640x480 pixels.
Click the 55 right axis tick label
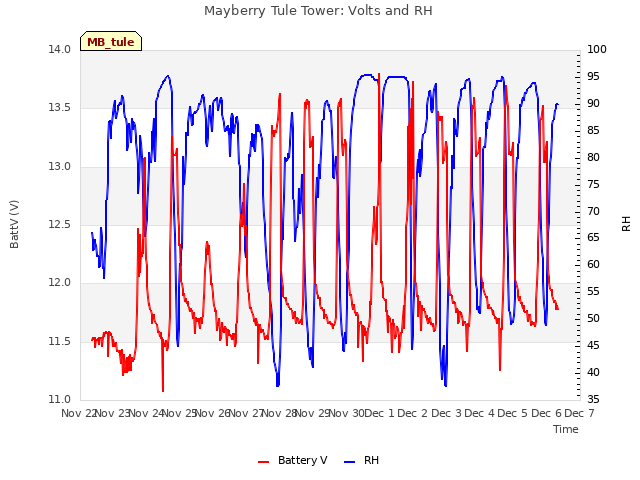coord(593,291)
